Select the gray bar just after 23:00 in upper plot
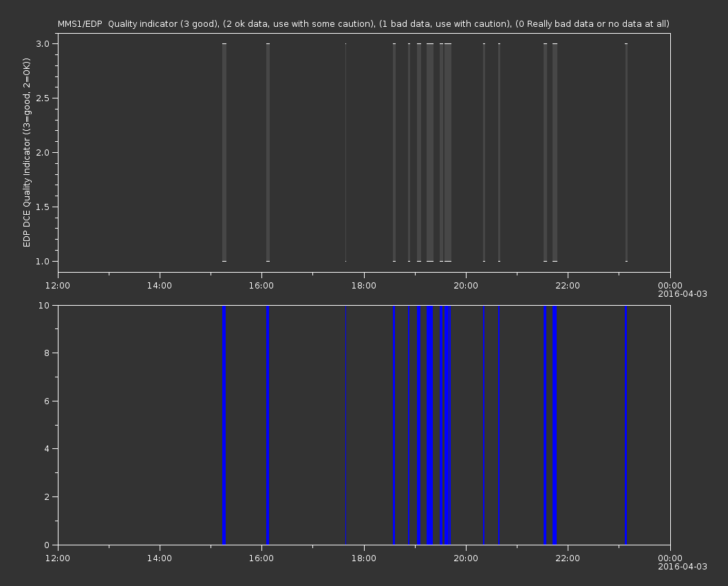 [x=626, y=152]
